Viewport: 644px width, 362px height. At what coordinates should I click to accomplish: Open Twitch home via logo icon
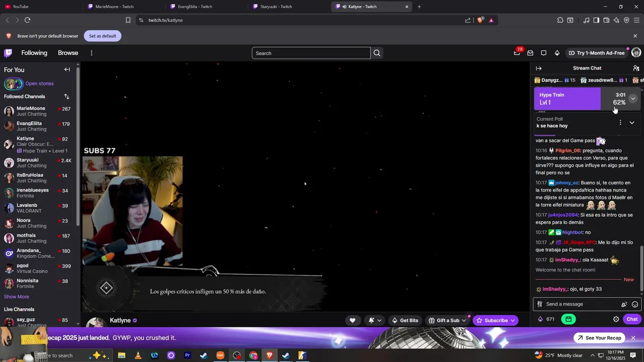[8, 53]
